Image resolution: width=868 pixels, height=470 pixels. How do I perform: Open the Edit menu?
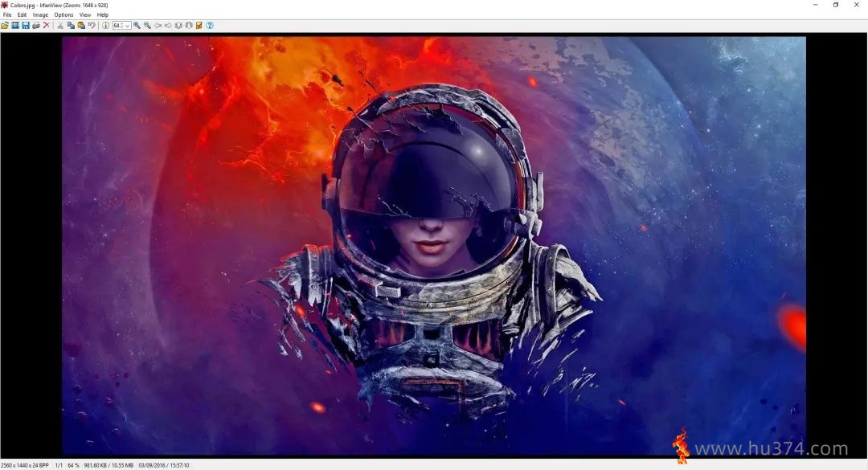coord(23,15)
